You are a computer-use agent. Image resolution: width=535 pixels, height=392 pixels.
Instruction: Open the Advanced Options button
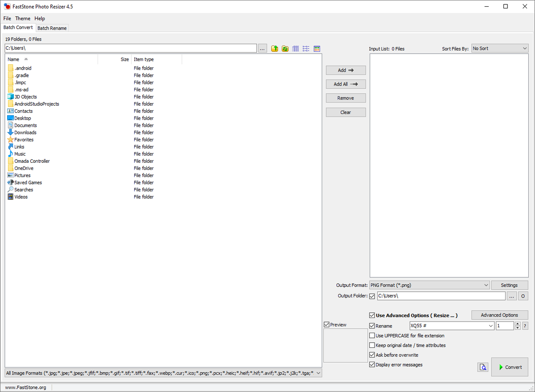click(x=500, y=315)
